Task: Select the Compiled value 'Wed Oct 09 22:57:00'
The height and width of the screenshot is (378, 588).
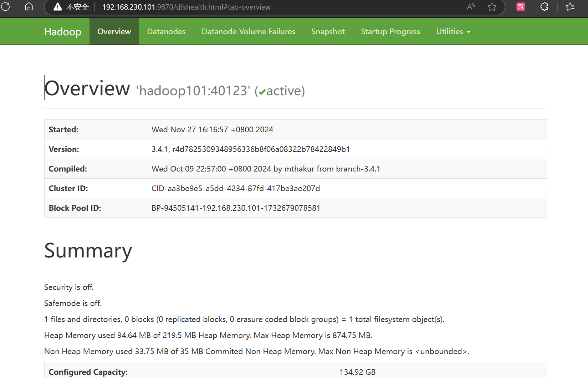Action: point(189,169)
